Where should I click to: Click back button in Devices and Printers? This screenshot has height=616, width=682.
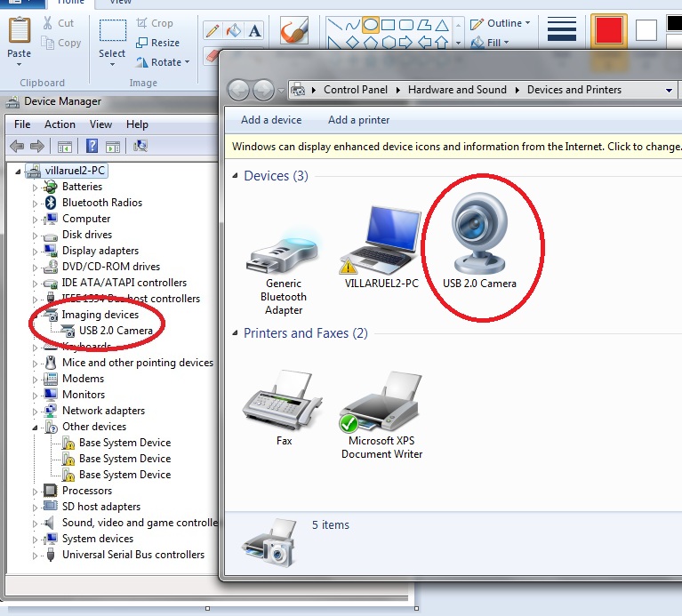[x=238, y=91]
